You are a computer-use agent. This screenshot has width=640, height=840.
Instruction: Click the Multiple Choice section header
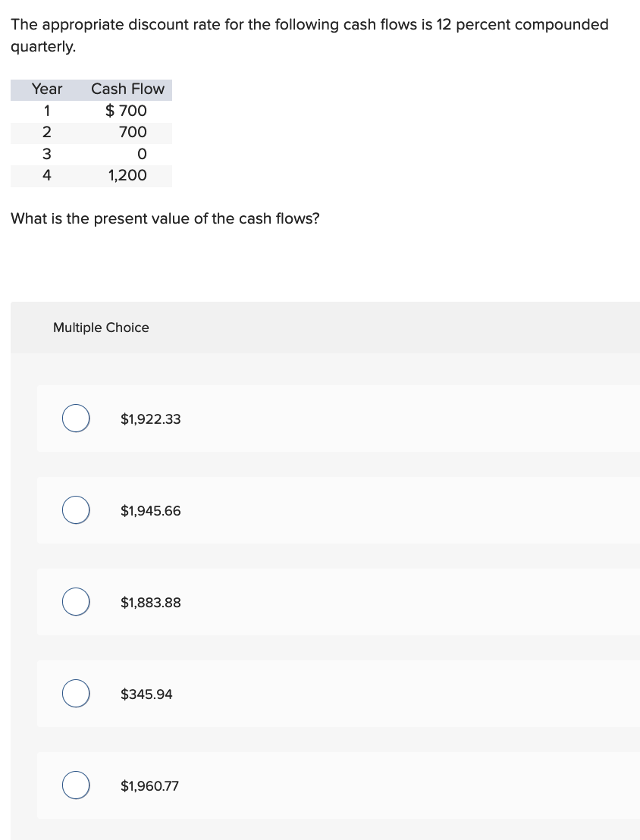pos(101,328)
